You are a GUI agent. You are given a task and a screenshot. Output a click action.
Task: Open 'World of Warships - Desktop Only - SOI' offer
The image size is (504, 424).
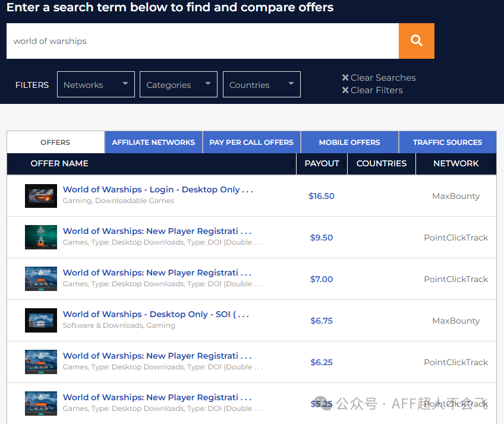tap(156, 314)
